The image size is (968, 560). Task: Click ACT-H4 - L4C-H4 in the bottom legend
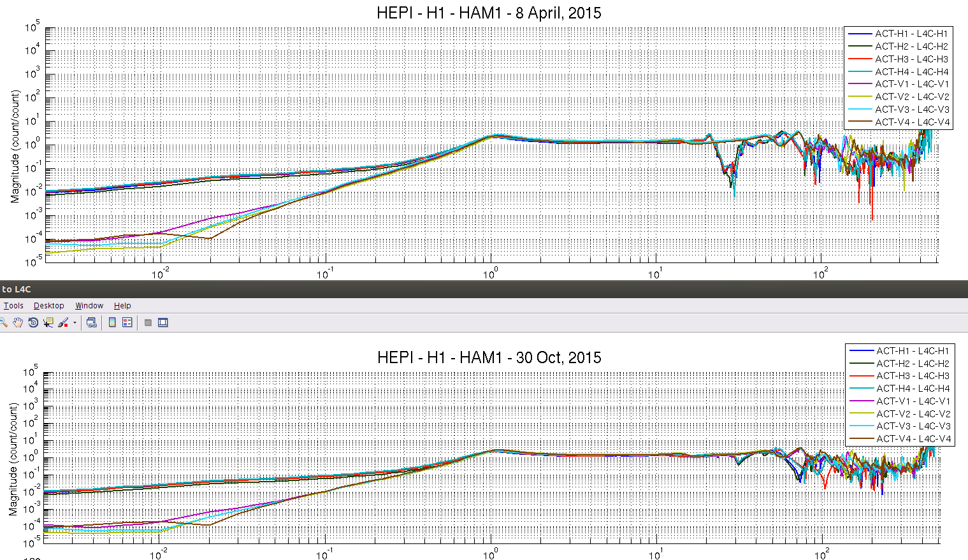point(913,389)
